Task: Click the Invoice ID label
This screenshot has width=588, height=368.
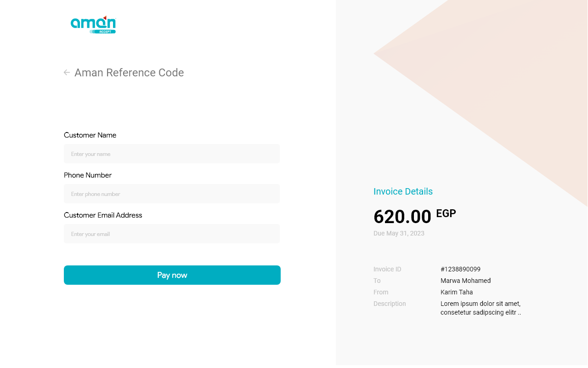Action: coord(387,269)
